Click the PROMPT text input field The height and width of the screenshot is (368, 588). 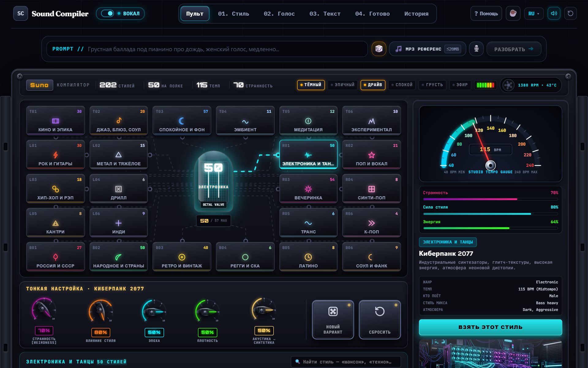coord(207,49)
